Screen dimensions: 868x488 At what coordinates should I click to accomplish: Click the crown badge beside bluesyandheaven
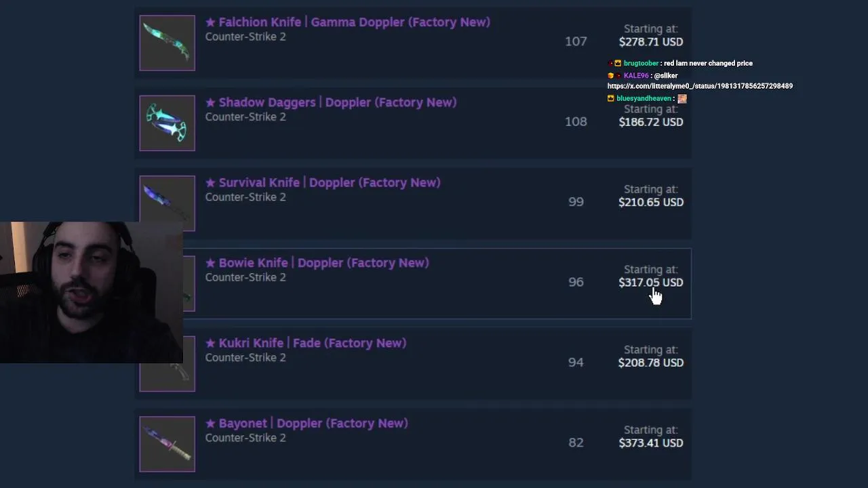tap(611, 98)
